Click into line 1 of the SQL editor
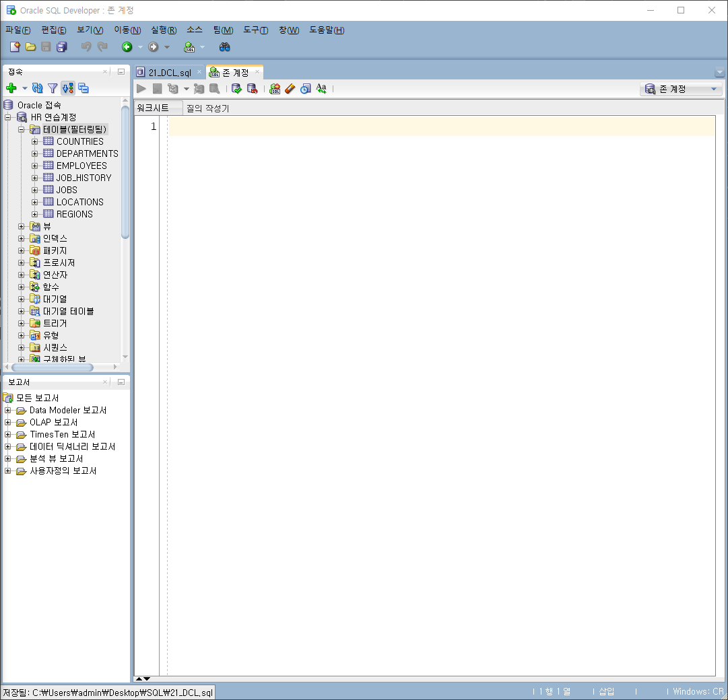This screenshot has height=700, width=728. tap(441, 126)
